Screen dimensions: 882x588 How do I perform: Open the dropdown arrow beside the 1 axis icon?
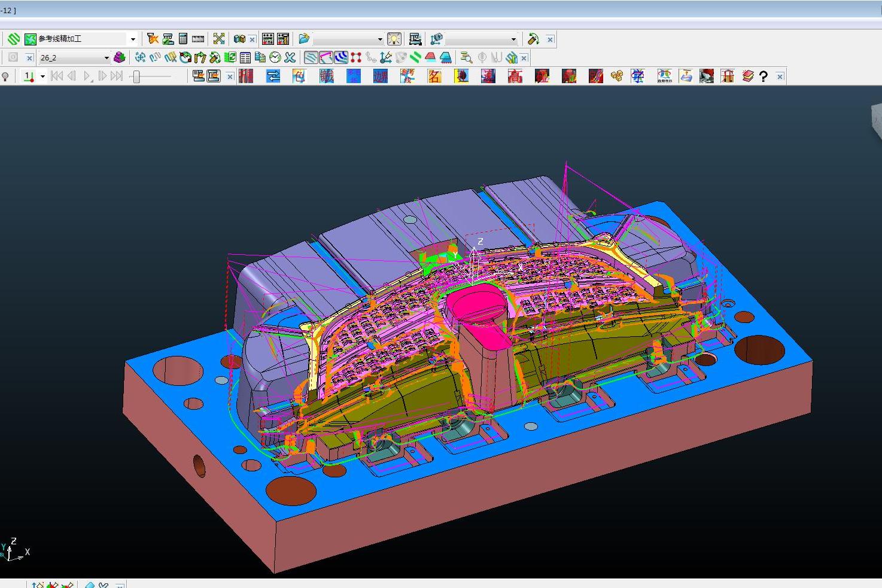pos(42,77)
